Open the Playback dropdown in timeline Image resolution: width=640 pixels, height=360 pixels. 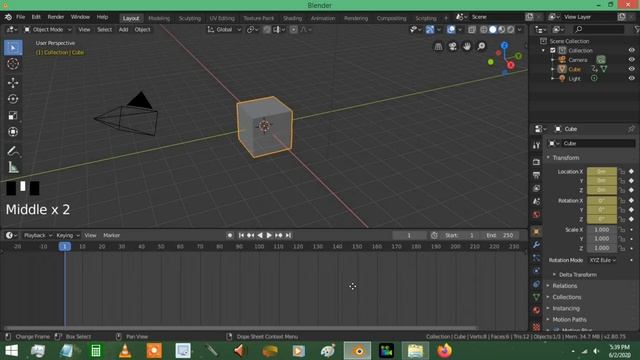[x=38, y=236]
